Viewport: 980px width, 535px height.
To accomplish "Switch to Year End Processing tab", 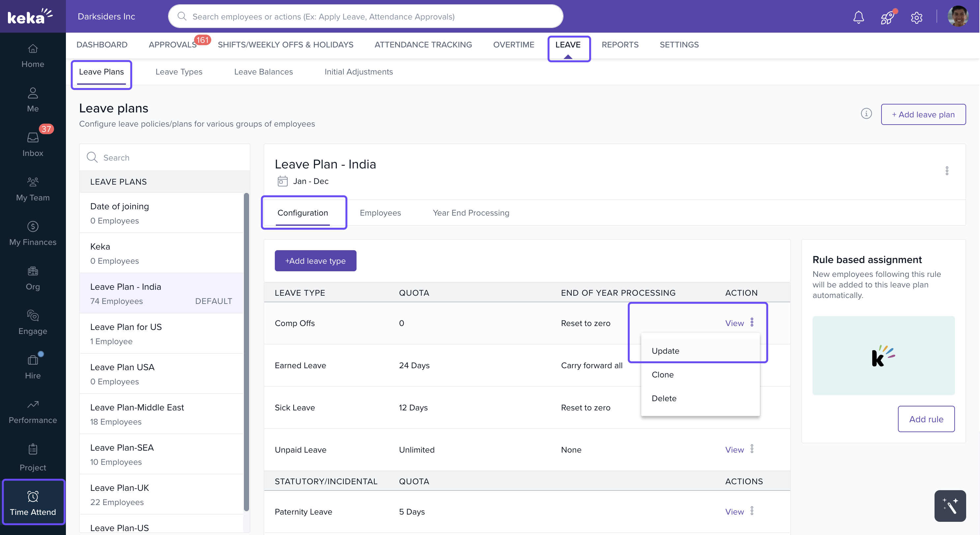I will [471, 213].
